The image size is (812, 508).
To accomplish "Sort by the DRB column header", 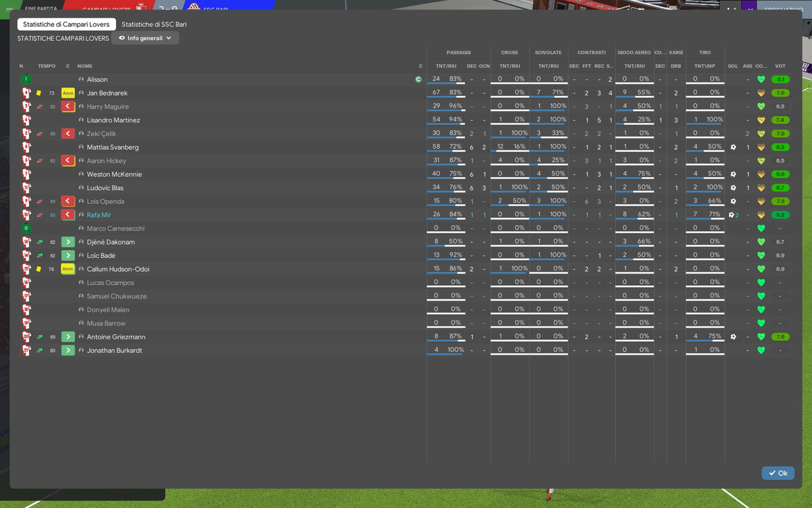I will (x=676, y=66).
